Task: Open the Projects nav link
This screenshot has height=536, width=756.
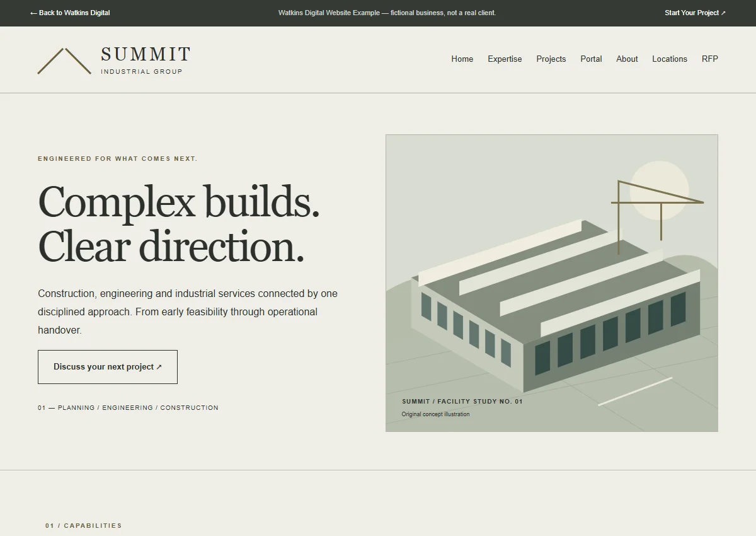Action: (x=551, y=59)
